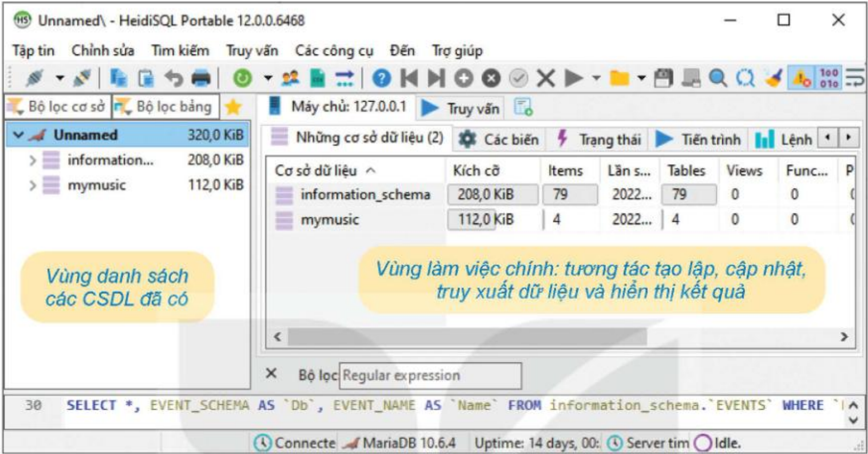This screenshot has height=454, width=868.
Task: Expand the information... database tree node
Action: (32, 161)
